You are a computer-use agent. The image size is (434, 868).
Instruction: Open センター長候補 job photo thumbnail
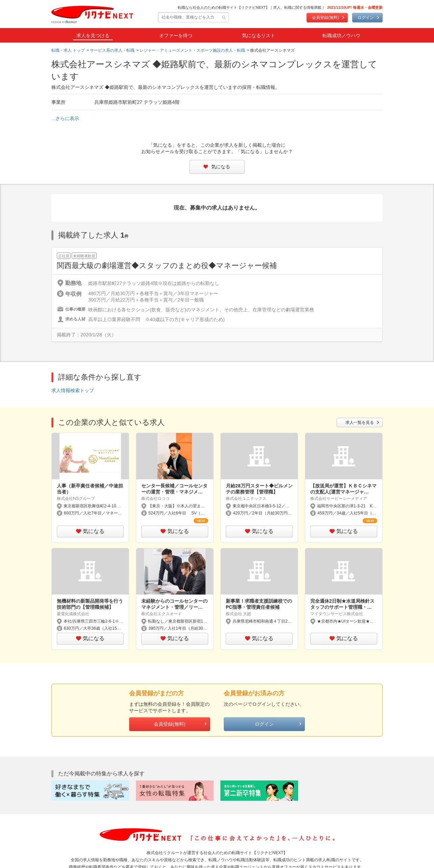[x=175, y=456]
